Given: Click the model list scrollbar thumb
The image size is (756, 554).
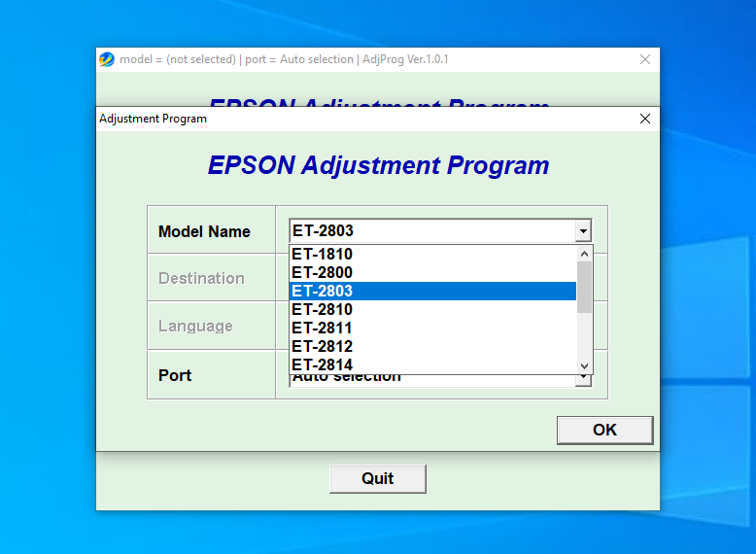Looking at the screenshot, I should (x=584, y=287).
